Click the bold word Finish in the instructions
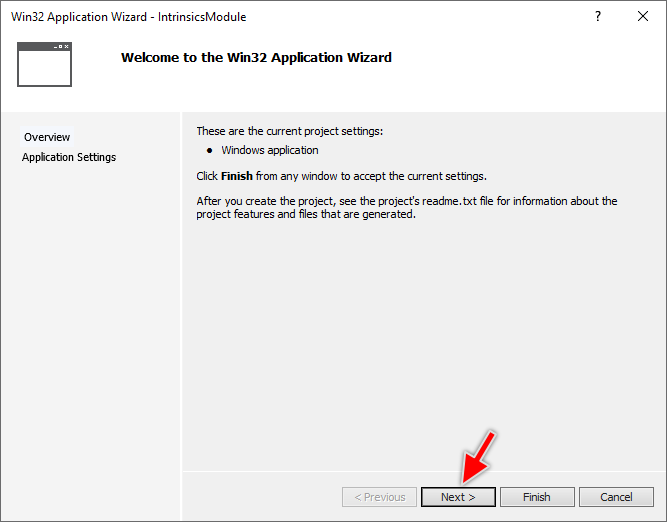 (x=236, y=176)
